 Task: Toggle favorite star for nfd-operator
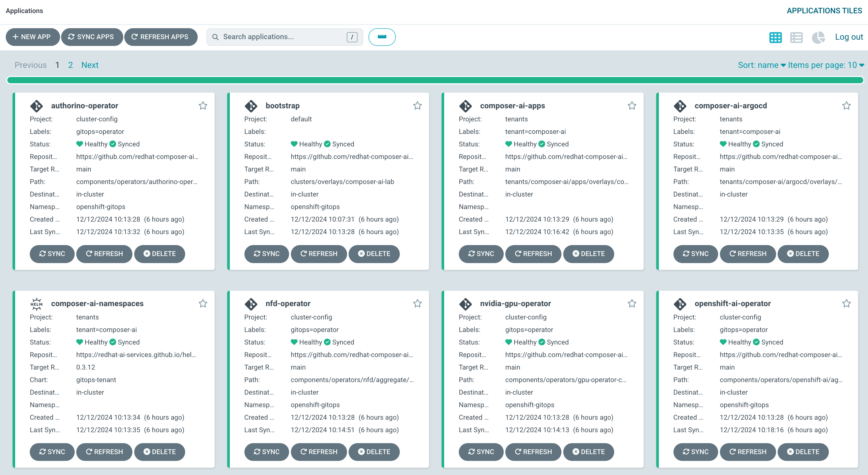pos(418,304)
